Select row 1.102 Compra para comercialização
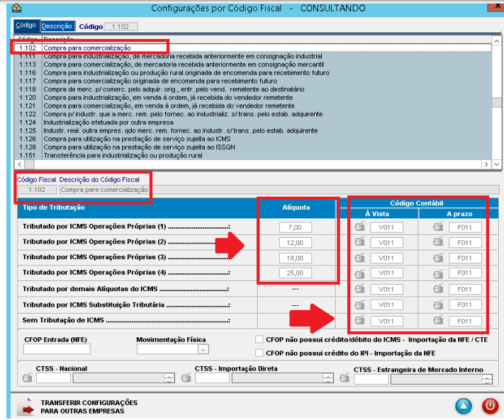This screenshot has height=420, width=504. click(x=252, y=48)
